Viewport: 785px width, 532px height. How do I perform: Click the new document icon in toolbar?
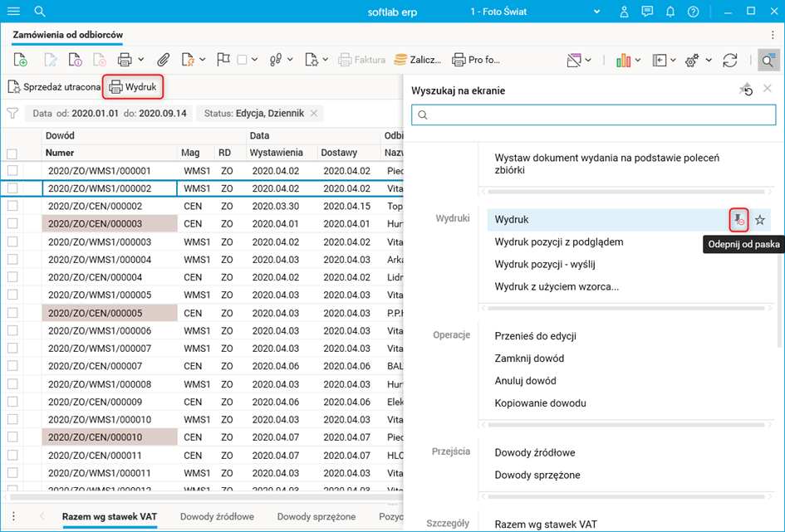coord(21,60)
